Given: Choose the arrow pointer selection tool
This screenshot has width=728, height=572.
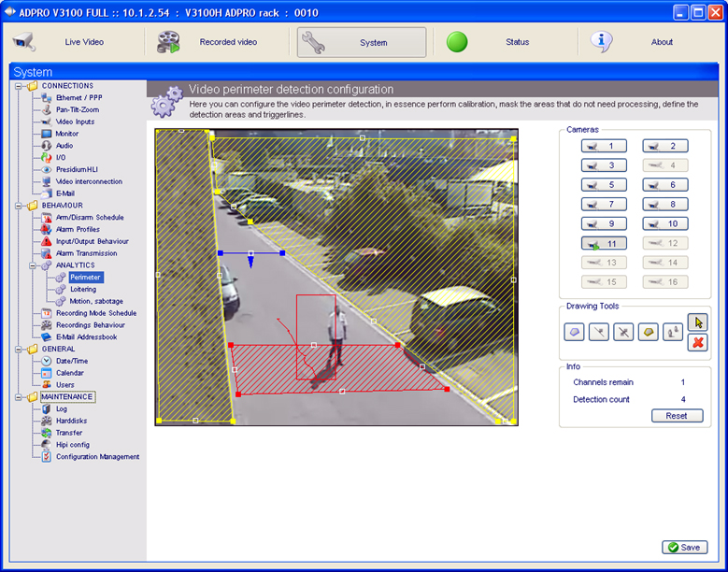Looking at the screenshot, I should [x=697, y=322].
